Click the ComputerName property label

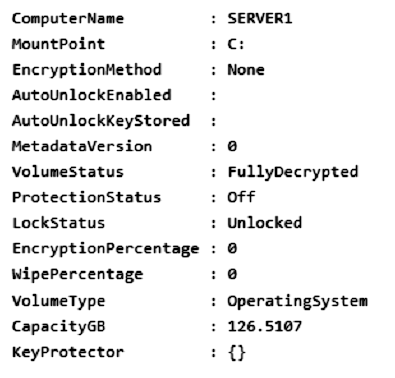(x=68, y=19)
